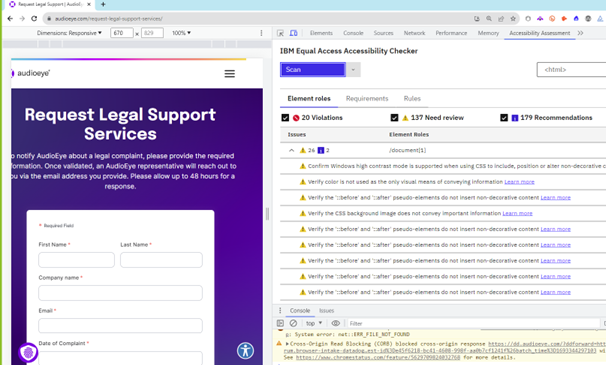This screenshot has width=607, height=366.
Task: Open Learn more for the color-only information warning
Action: (519, 182)
